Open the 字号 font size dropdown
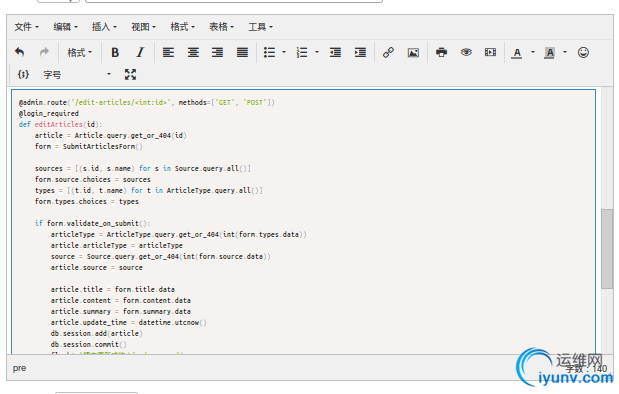 pos(77,74)
